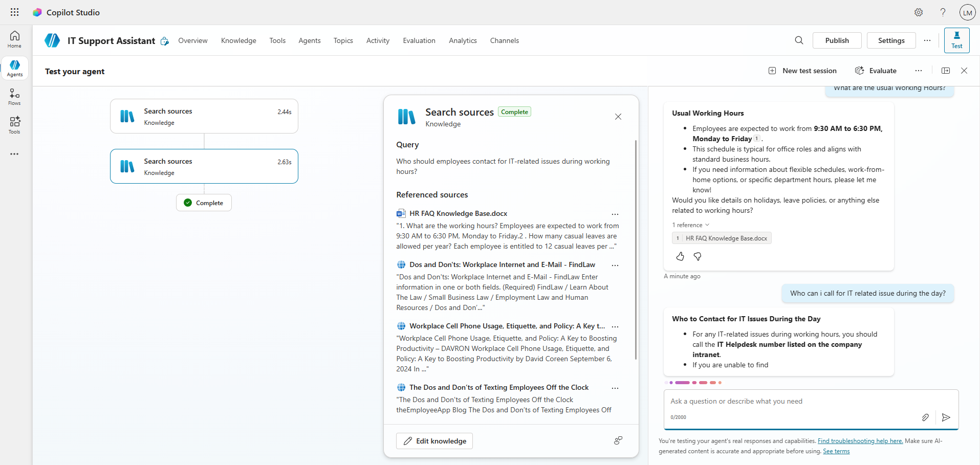Open the Agents section in sidebar
This screenshot has width=980, height=465.
click(14, 67)
